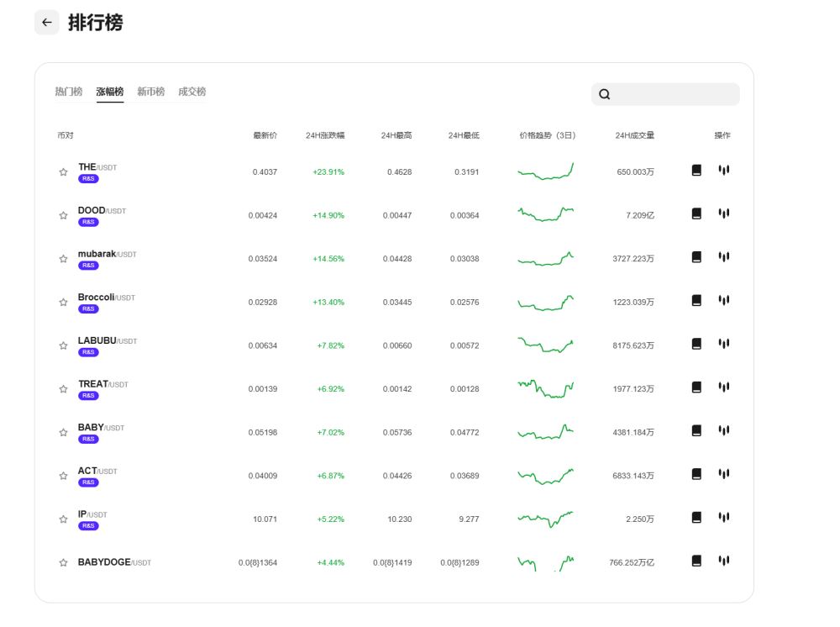Click the magnifier icon in the search box
Image resolution: width=840 pixels, height=627 pixels.
click(605, 94)
